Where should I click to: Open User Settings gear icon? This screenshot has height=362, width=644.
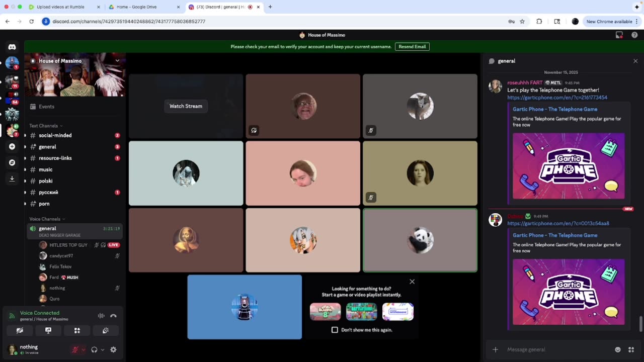pyautogui.click(x=113, y=349)
